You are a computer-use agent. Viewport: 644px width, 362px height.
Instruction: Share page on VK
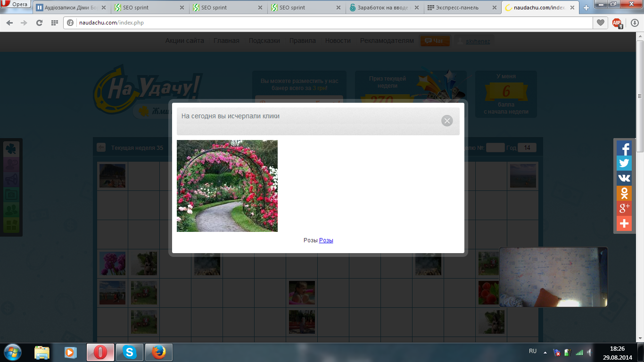624,178
